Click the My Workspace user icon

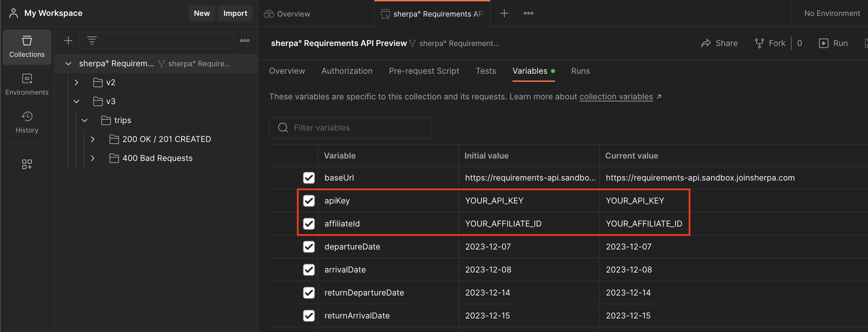(x=14, y=13)
